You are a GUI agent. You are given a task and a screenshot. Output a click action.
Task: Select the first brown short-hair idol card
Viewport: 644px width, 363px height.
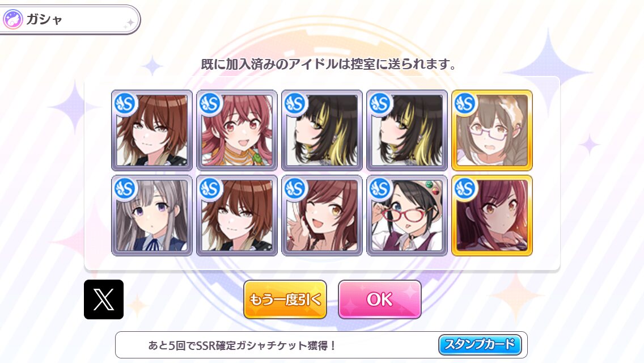pos(151,130)
